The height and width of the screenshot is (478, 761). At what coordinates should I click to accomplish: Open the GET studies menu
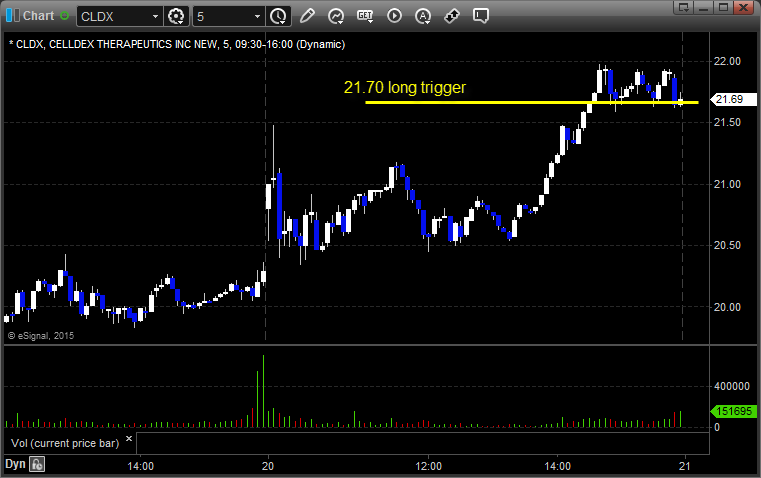tap(365, 16)
